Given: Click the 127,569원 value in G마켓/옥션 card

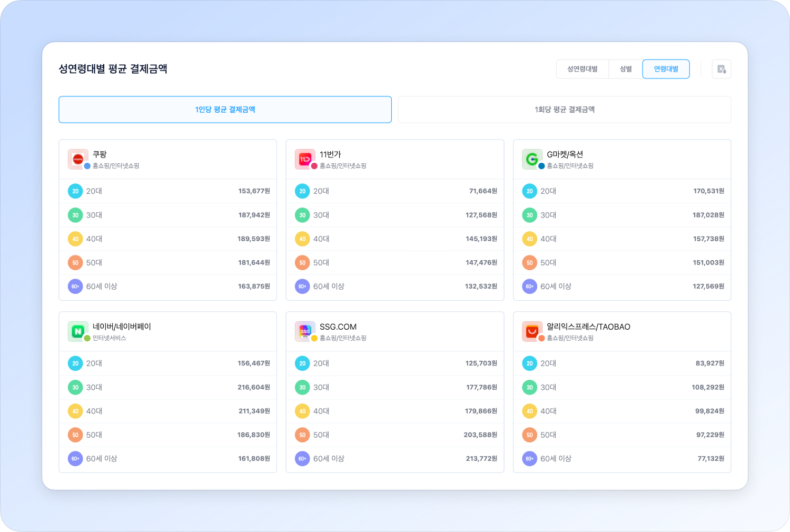Looking at the screenshot, I should [708, 287].
